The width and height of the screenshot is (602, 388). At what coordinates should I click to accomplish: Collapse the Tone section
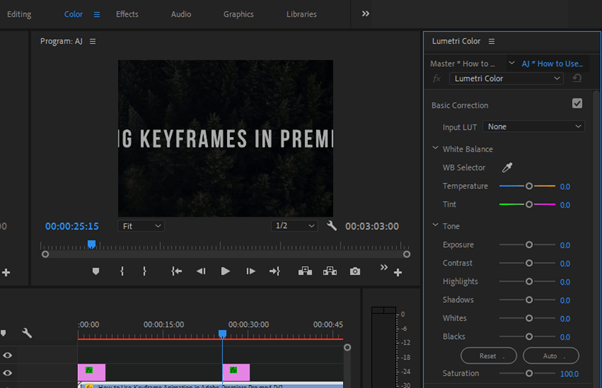point(435,225)
